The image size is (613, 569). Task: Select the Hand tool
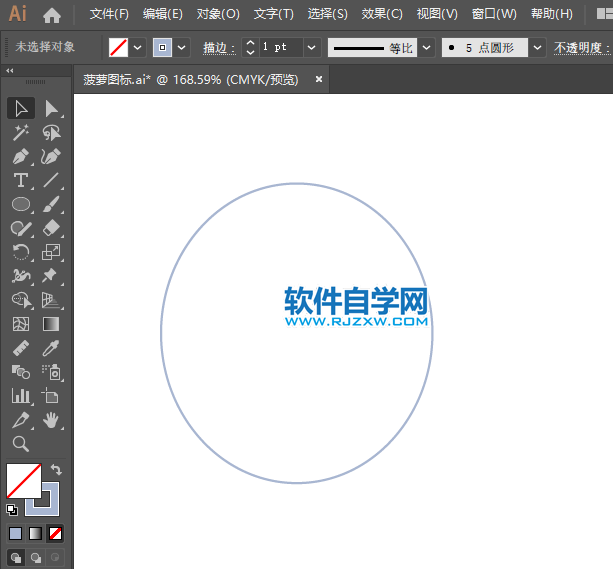click(52, 420)
